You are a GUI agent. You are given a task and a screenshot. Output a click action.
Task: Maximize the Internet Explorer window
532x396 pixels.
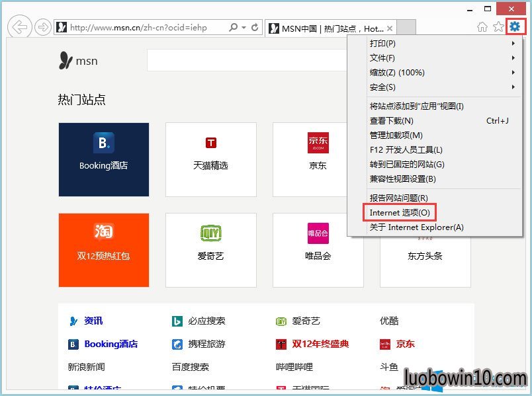point(488,9)
